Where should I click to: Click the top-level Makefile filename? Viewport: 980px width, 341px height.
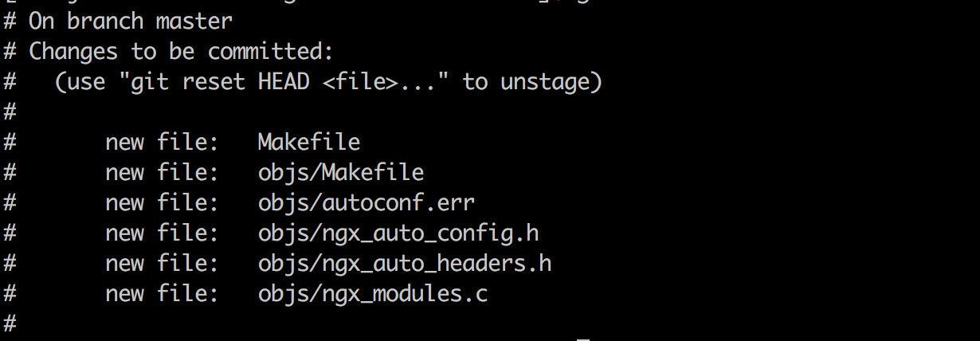[309, 142]
